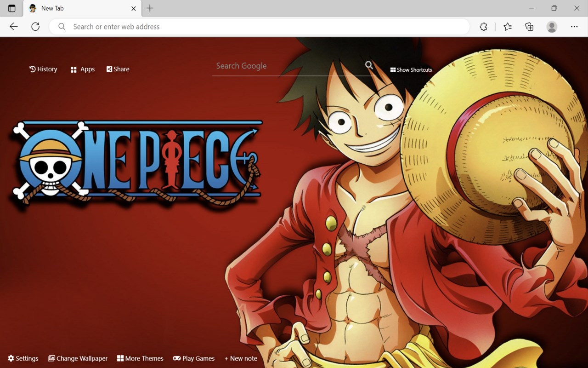Open the profile avatar menu
This screenshot has width=588, height=368.
coord(552,27)
